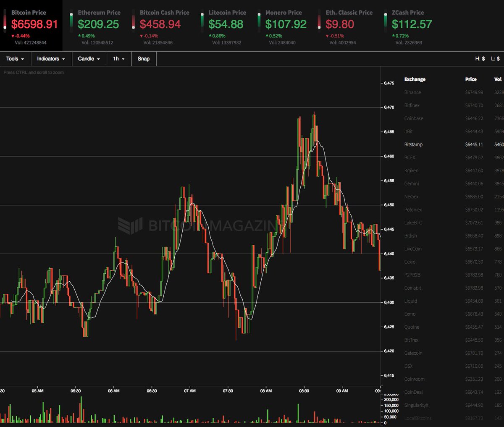
Task: Click the $54.88 Litecoin price value
Action: (226, 24)
